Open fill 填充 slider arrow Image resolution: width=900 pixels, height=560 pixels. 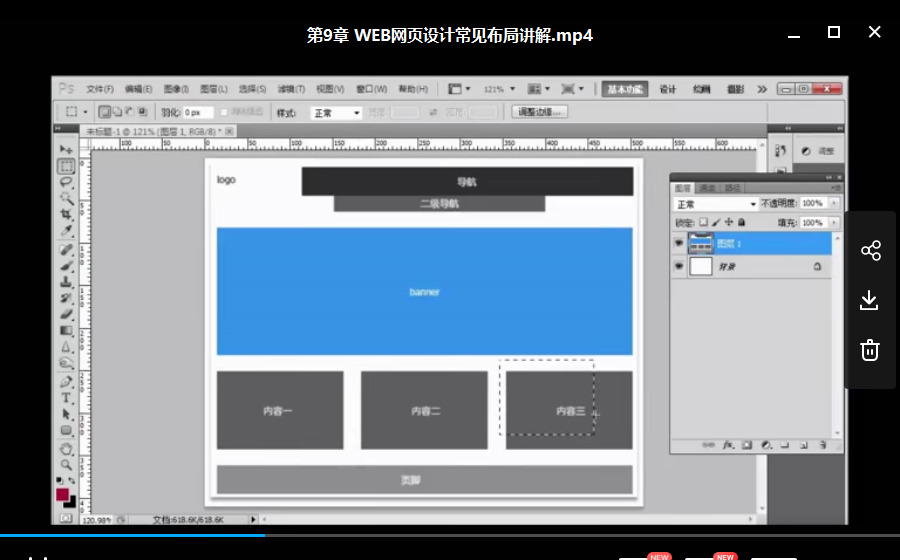pos(834,223)
